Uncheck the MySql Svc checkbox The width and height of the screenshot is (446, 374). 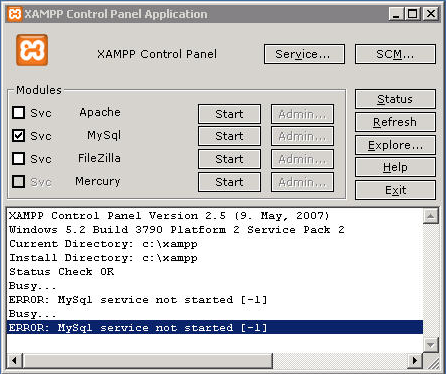(x=18, y=136)
